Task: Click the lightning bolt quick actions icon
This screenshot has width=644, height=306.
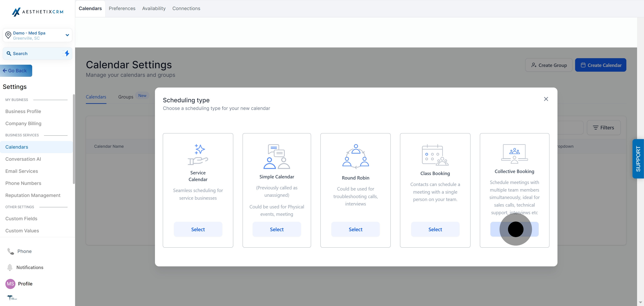Action: point(67,53)
